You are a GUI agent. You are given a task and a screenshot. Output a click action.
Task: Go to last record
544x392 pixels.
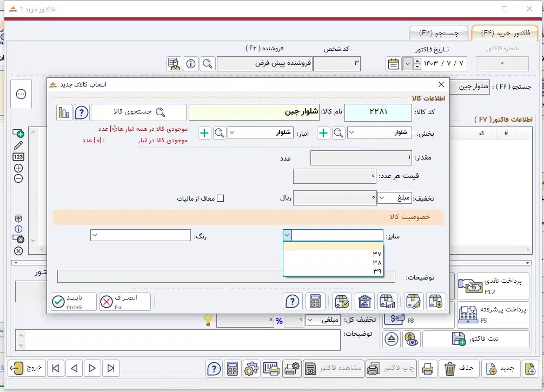tap(111, 368)
